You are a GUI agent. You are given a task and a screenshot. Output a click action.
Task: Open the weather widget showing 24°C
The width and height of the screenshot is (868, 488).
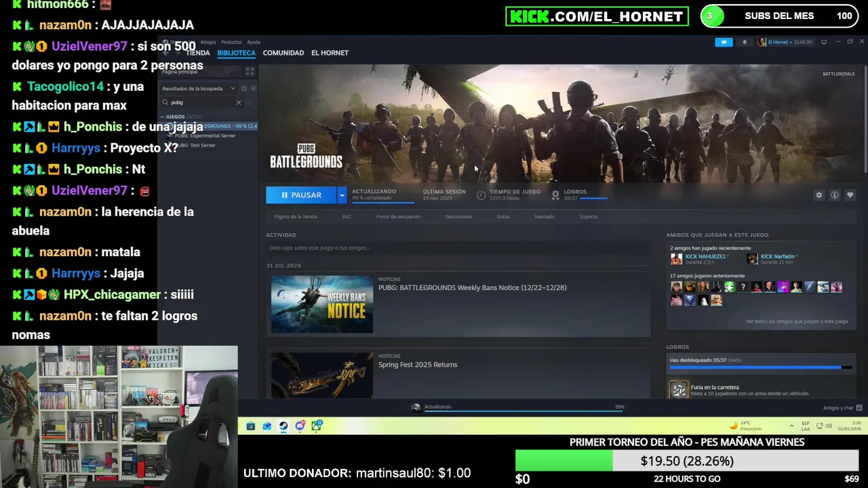(x=745, y=426)
